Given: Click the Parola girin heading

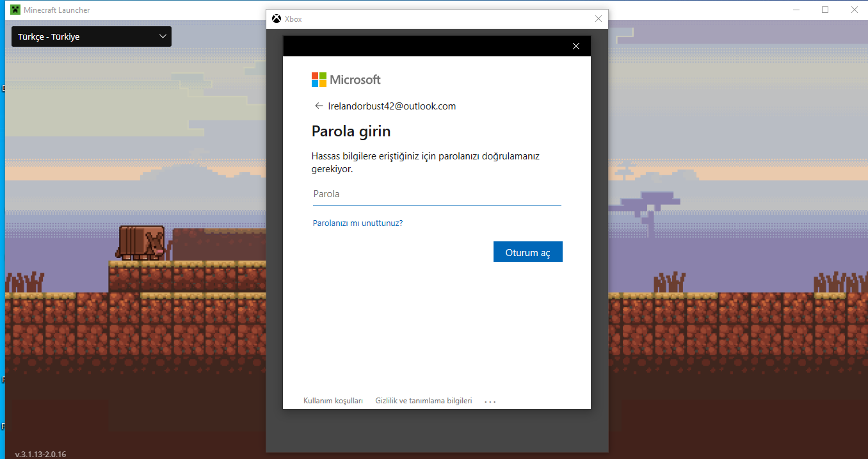Looking at the screenshot, I should pos(351,132).
